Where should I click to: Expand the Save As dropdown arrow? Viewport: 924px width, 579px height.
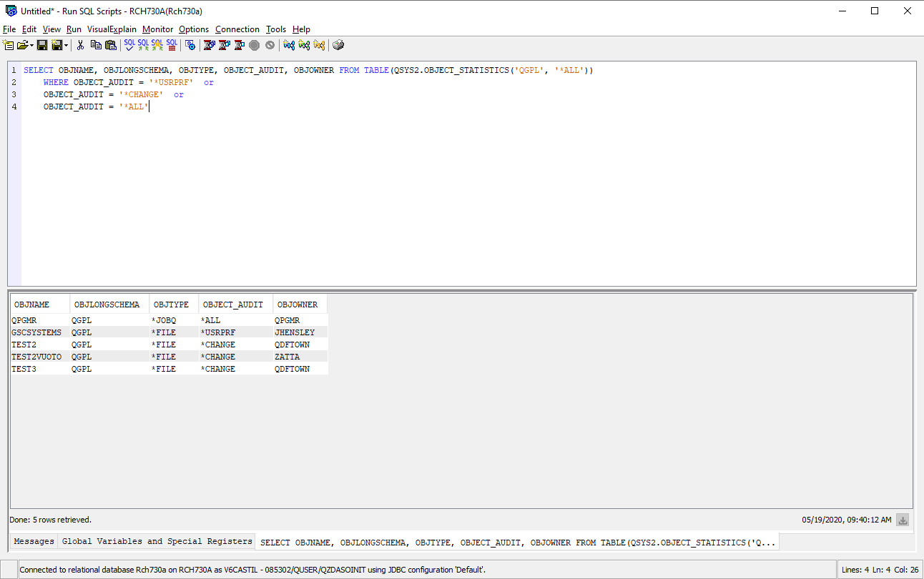67,45
